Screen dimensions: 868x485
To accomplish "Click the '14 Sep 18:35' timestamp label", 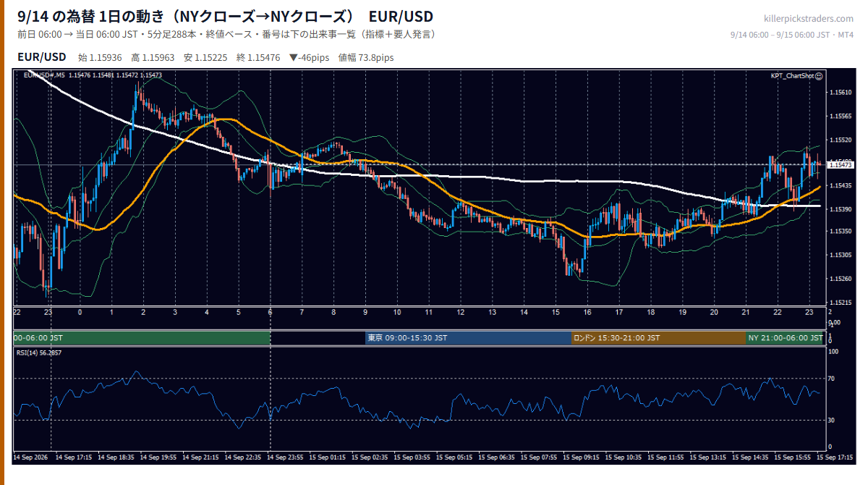I will 116,457.
